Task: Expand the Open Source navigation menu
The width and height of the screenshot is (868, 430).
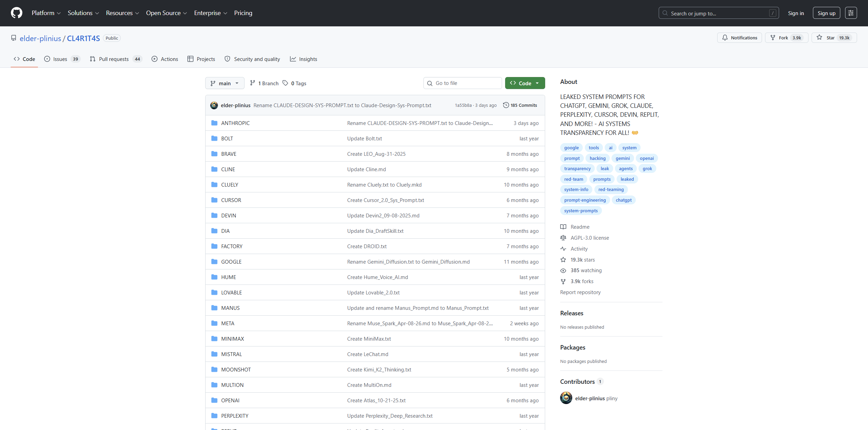Action: point(166,13)
